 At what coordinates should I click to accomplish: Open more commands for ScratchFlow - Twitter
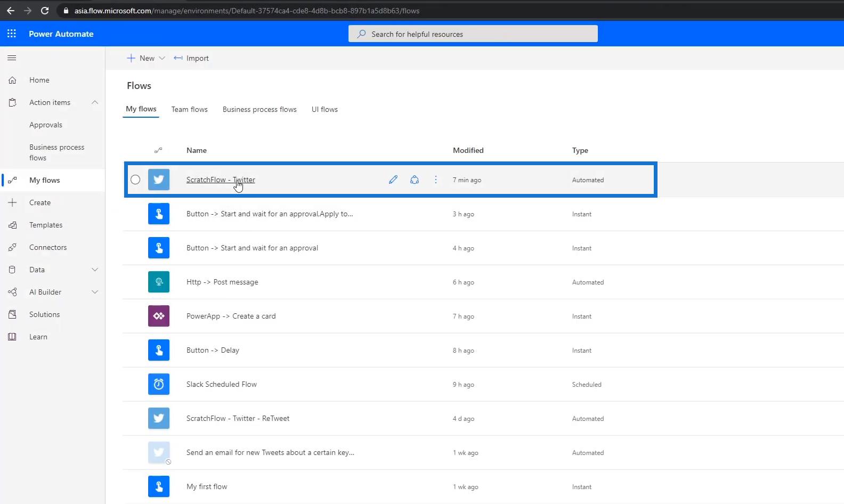point(436,180)
